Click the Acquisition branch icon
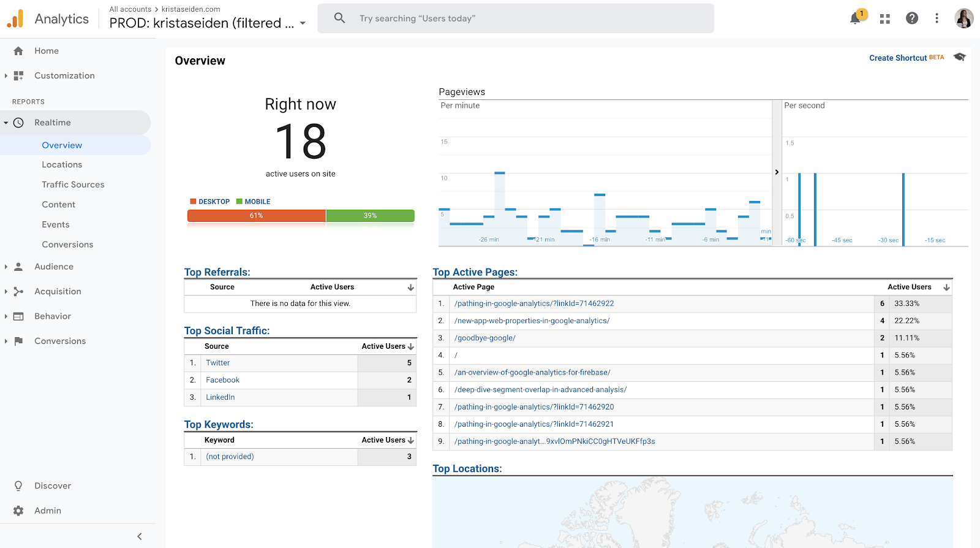This screenshot has height=548, width=980. pyautogui.click(x=18, y=292)
